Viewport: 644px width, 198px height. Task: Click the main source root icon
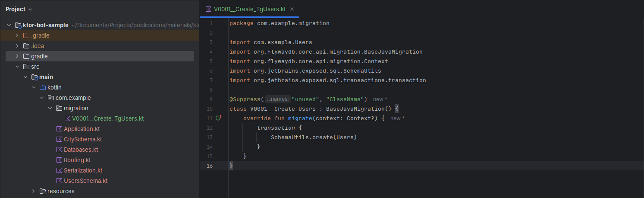pos(35,77)
